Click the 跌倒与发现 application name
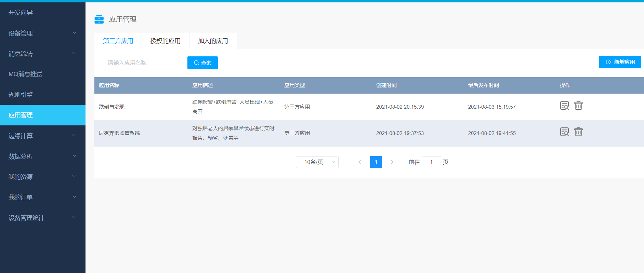The width and height of the screenshot is (644, 273). [x=111, y=107]
